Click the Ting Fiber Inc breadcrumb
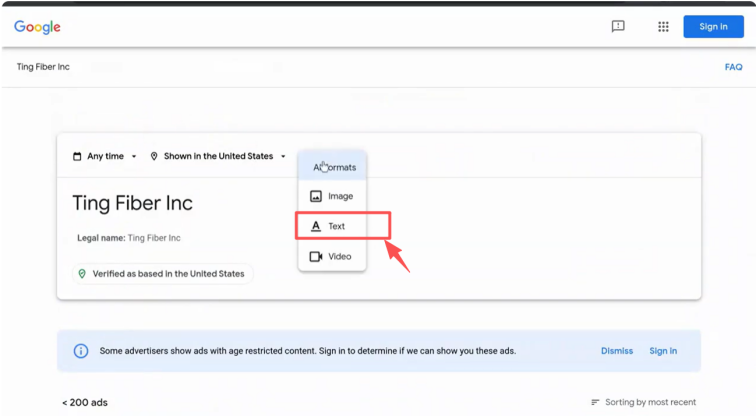Viewport: 756px width, 416px height. (x=43, y=67)
